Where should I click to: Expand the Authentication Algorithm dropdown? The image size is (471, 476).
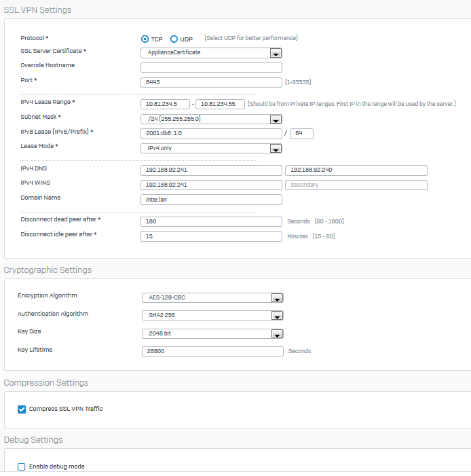212,316
